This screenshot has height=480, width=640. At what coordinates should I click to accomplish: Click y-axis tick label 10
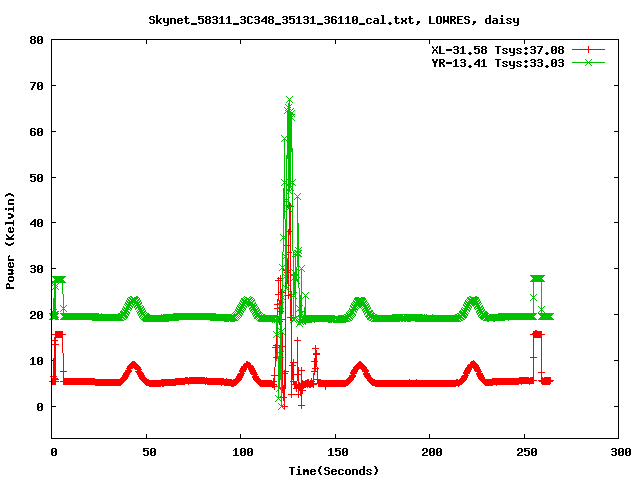pyautogui.click(x=37, y=361)
